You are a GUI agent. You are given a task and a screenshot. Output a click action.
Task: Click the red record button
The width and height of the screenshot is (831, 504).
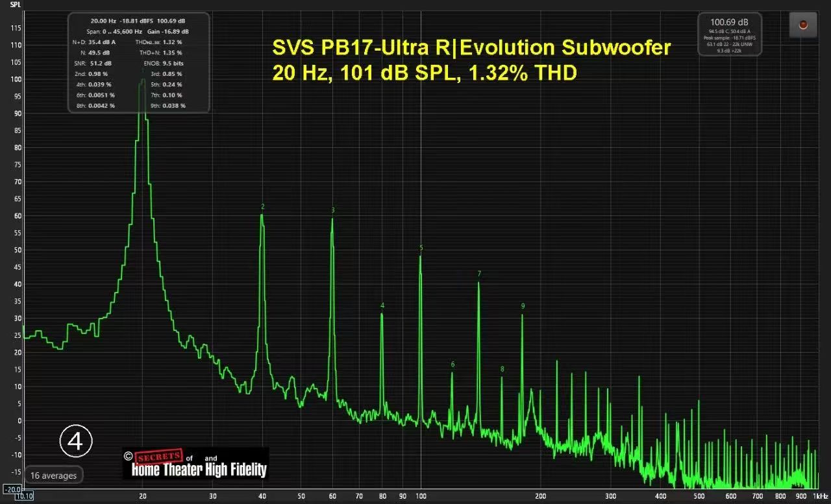803,25
